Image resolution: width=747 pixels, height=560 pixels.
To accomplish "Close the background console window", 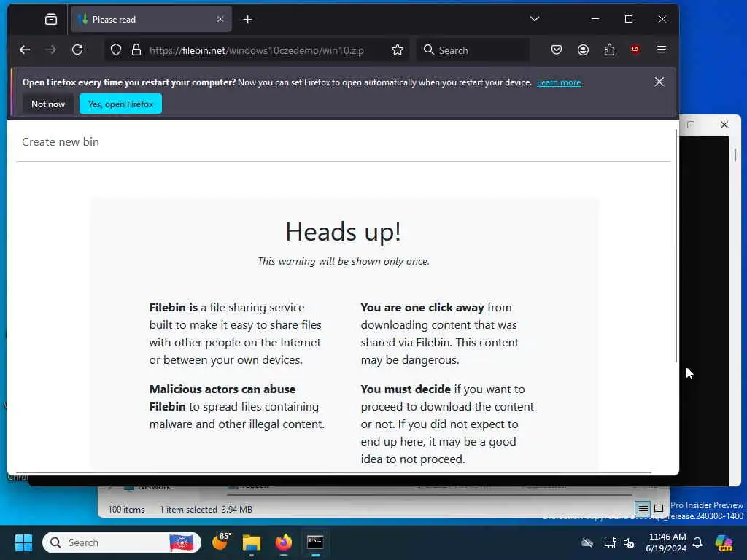I will click(x=724, y=125).
